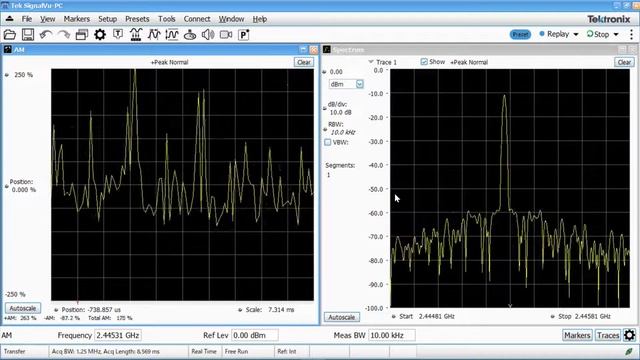Image resolution: width=640 pixels, height=360 pixels.
Task: Open the Amplitude settings icon
Action: [x=172, y=35]
